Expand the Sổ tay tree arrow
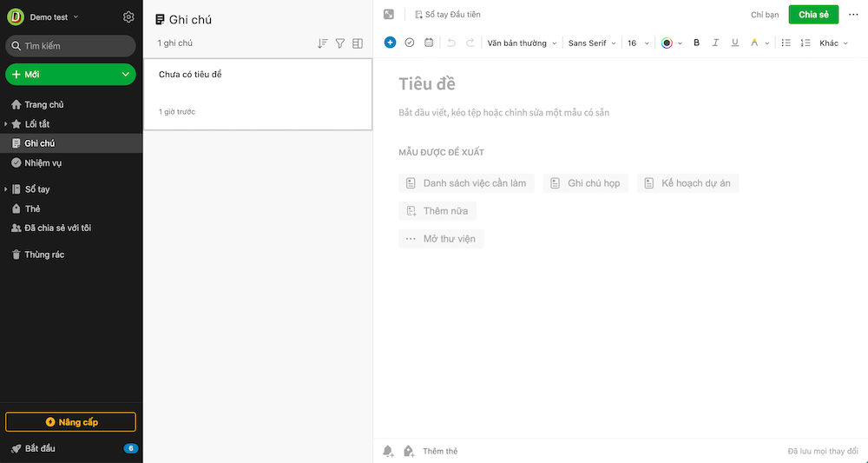The image size is (868, 463). (5, 189)
